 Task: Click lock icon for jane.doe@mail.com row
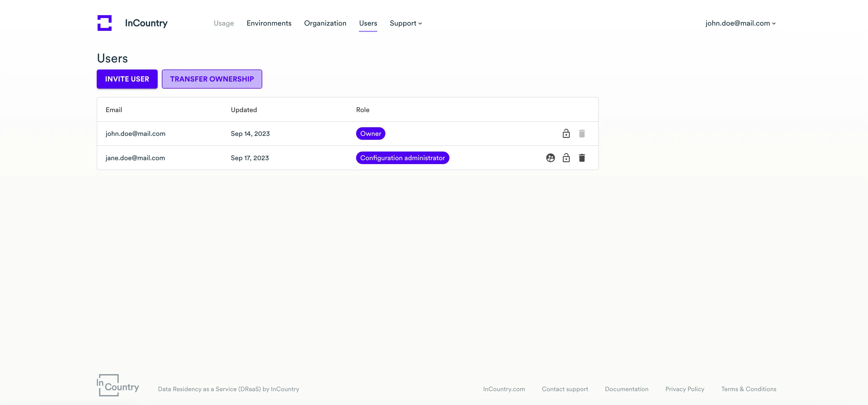[x=566, y=158]
